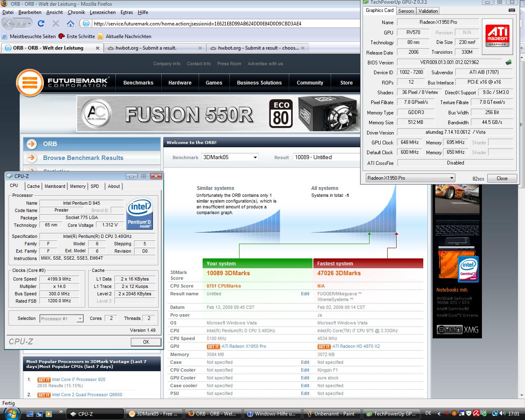Click the Show desktop quick launch icon
The height and width of the screenshot is (420, 525).
[30, 414]
